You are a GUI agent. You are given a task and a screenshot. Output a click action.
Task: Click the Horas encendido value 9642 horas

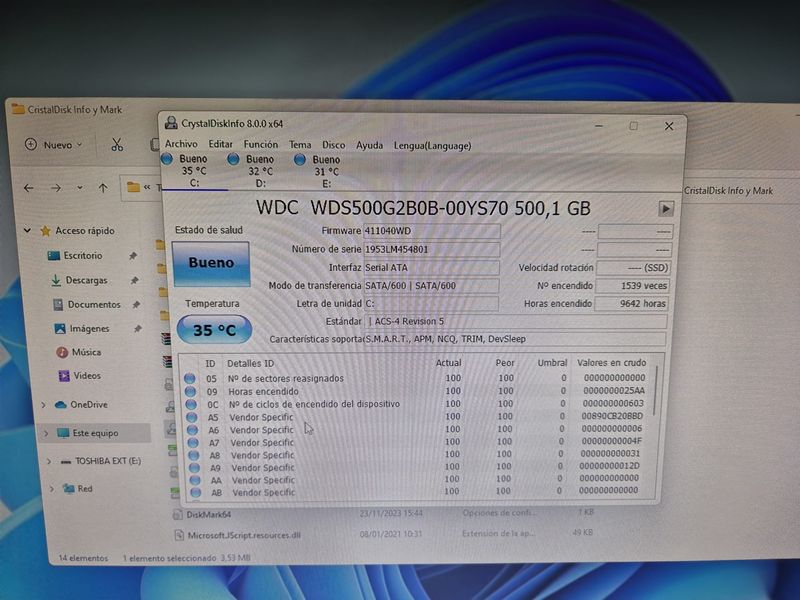click(632, 304)
